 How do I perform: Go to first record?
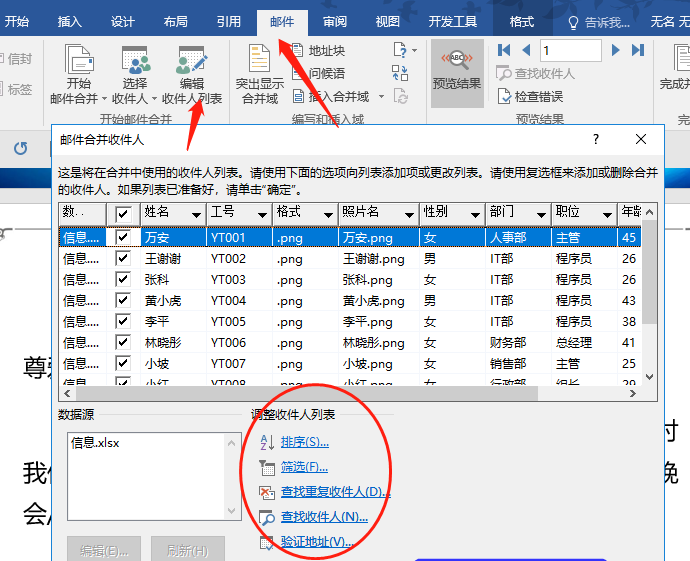pos(504,50)
